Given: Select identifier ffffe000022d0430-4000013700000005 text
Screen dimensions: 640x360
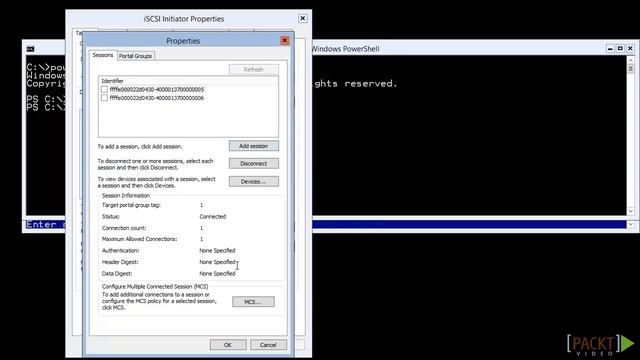Looking at the screenshot, I should tap(157, 89).
